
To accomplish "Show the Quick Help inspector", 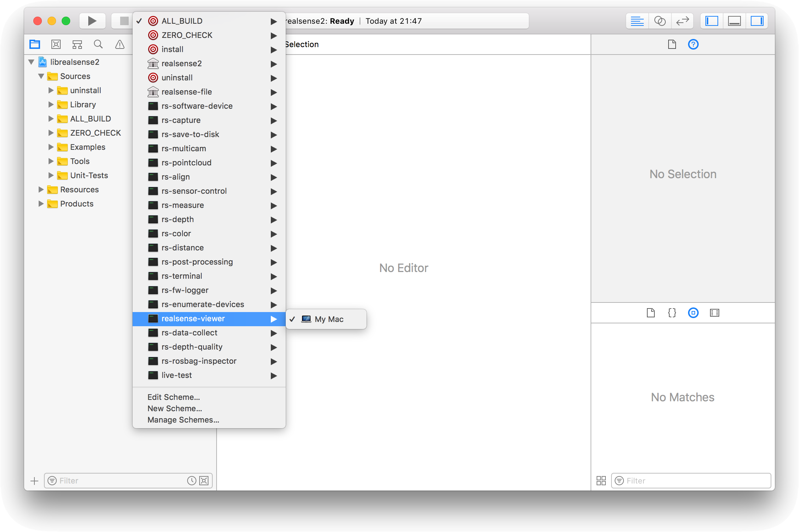I will coord(693,44).
